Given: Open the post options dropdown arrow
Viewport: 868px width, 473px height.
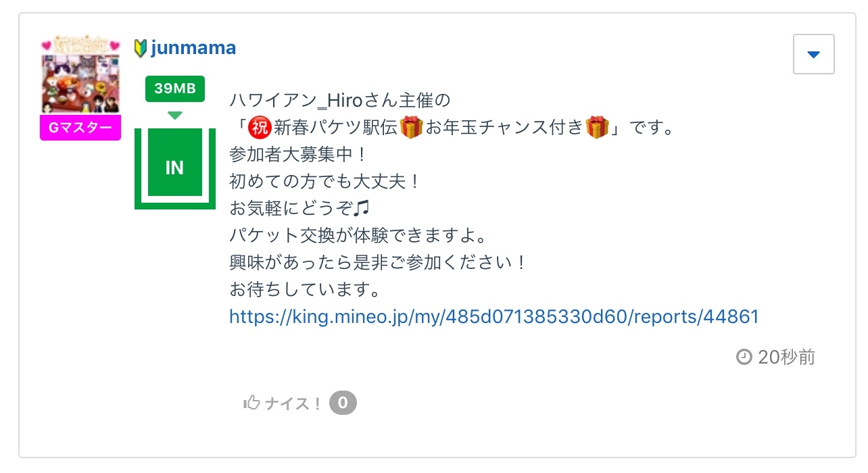Looking at the screenshot, I should (813, 54).
